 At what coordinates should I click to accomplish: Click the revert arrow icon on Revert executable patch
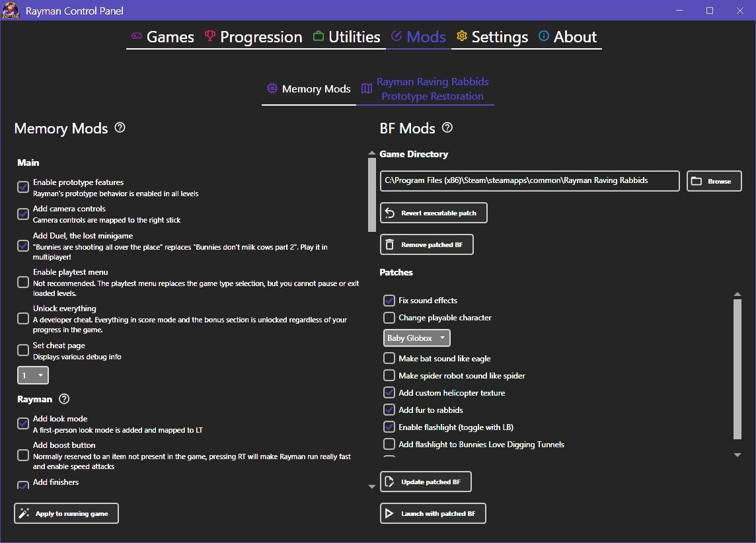[391, 212]
